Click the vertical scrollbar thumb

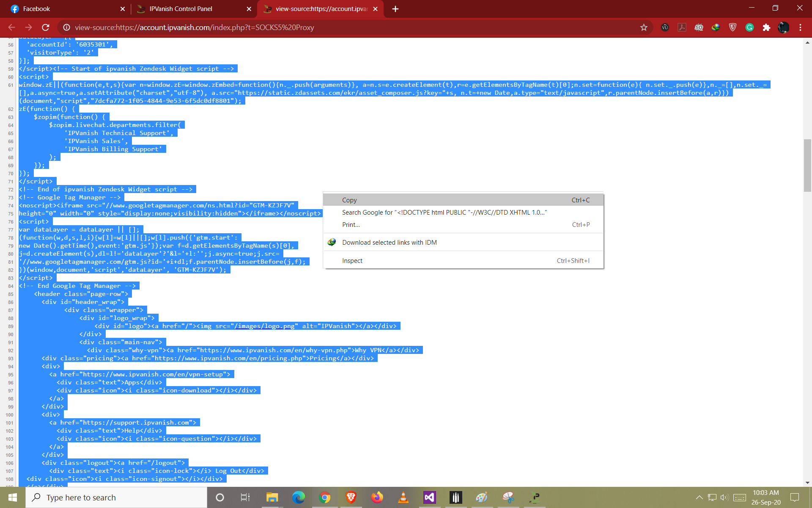[x=807, y=165]
